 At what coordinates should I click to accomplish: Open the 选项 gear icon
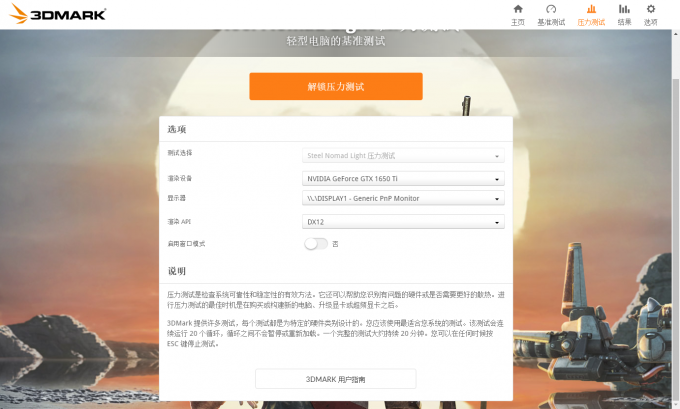point(651,9)
